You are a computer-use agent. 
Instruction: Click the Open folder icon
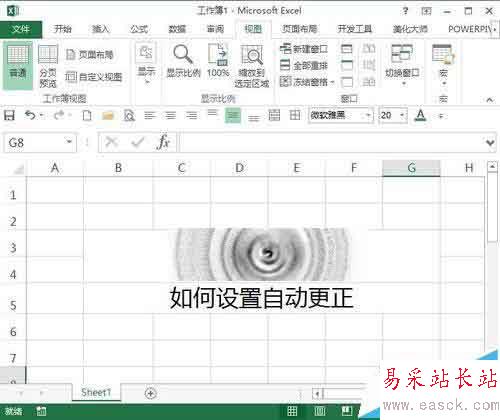pos(108,116)
